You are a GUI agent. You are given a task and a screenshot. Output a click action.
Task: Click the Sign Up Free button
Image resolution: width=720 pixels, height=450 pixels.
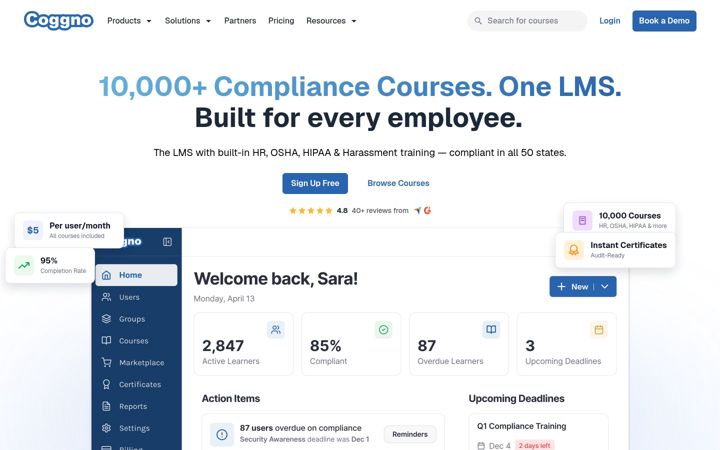315,183
